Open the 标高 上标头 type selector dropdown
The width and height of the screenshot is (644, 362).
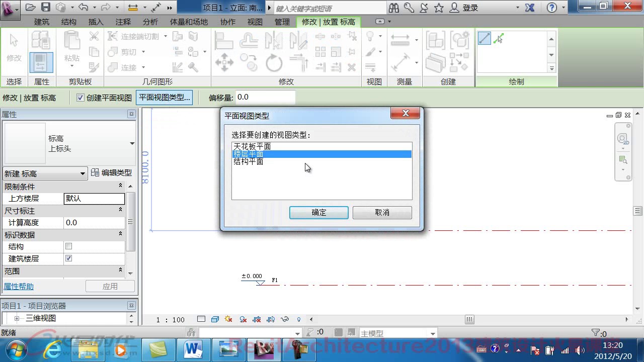pos(132,144)
